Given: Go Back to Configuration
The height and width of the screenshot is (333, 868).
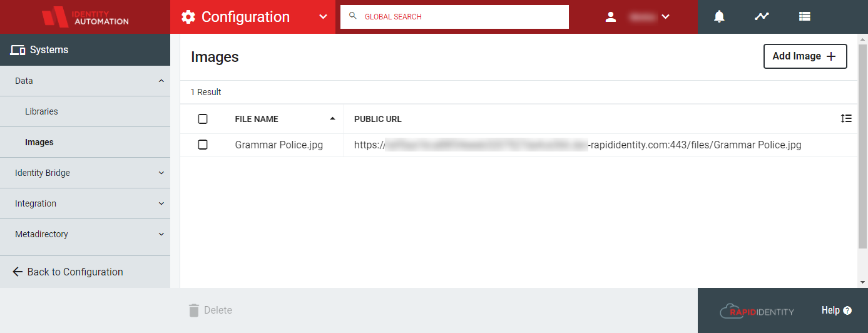Looking at the screenshot, I should click(x=68, y=272).
